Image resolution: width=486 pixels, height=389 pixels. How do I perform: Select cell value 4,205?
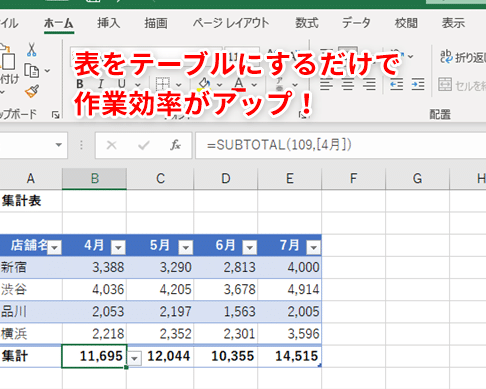pyautogui.click(x=160, y=289)
